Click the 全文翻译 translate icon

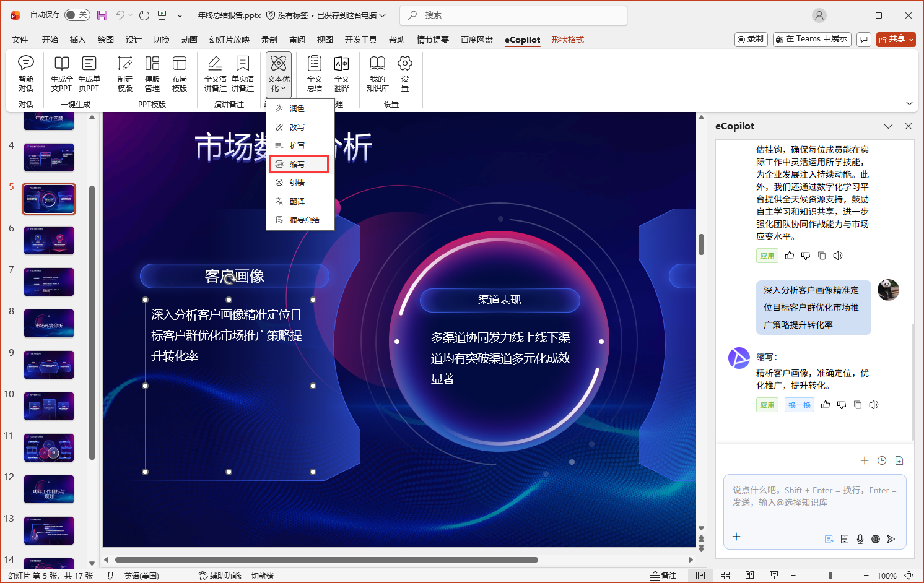tap(341, 74)
